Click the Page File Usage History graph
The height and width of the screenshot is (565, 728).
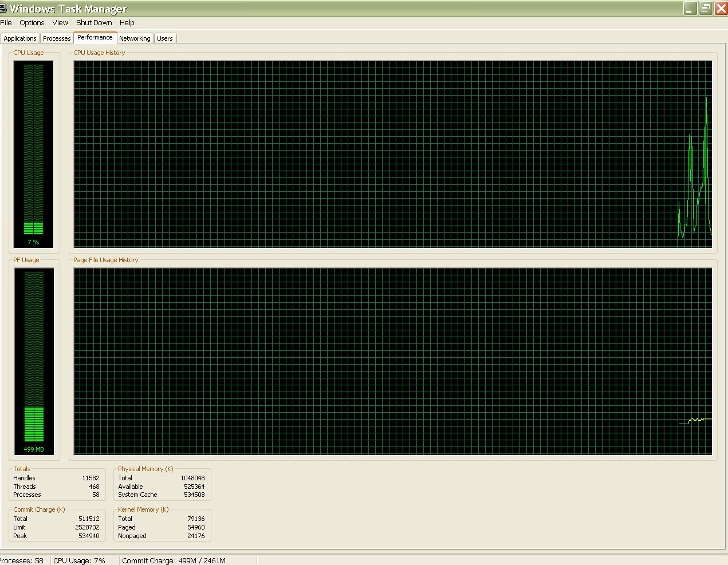point(393,362)
